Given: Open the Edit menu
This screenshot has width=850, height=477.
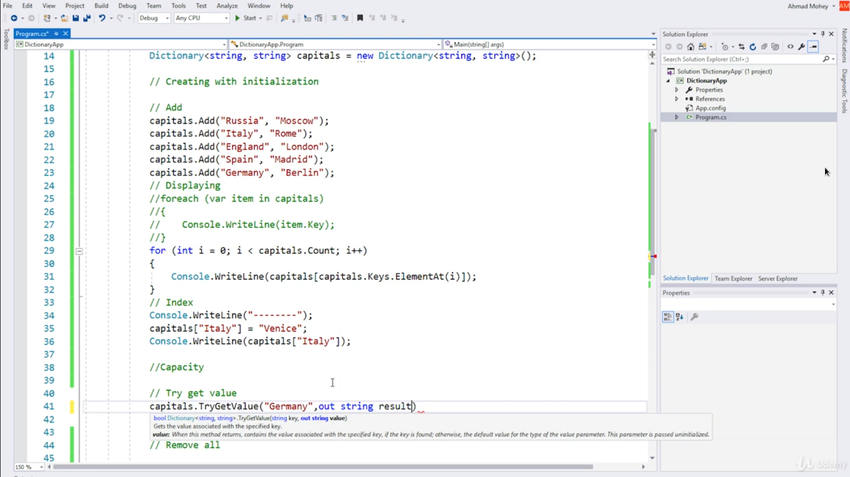Looking at the screenshot, I should pos(27,5).
